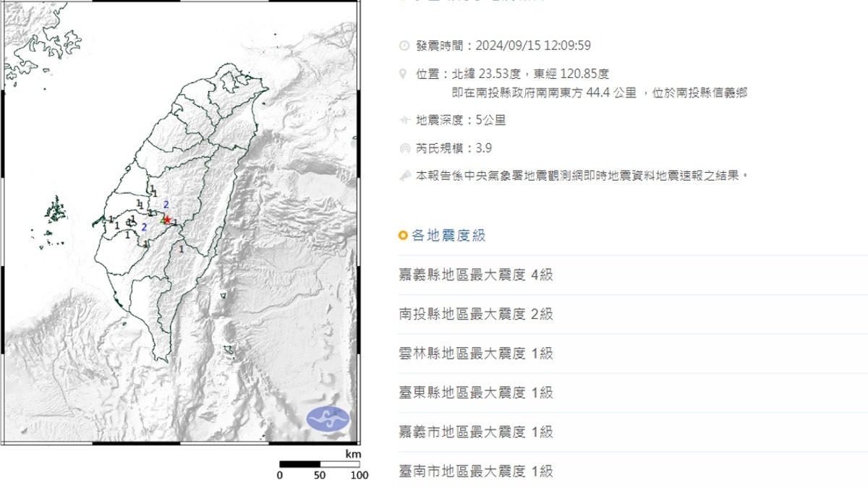Click the location pin icon beside 位置
Screen dimensions: 868x488
pyautogui.click(x=404, y=74)
